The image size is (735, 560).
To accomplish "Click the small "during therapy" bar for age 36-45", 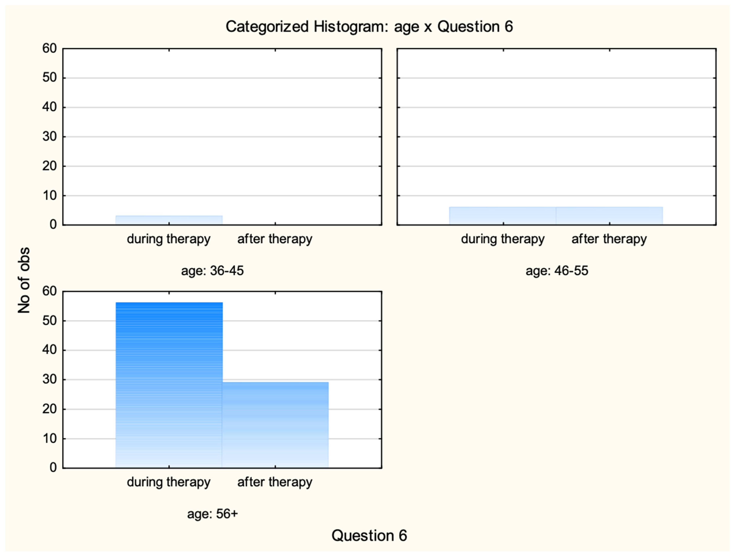I will coord(169,220).
